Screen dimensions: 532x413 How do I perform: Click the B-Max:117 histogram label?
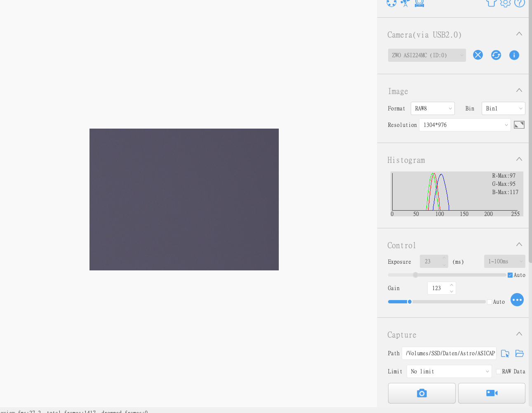coord(505,192)
